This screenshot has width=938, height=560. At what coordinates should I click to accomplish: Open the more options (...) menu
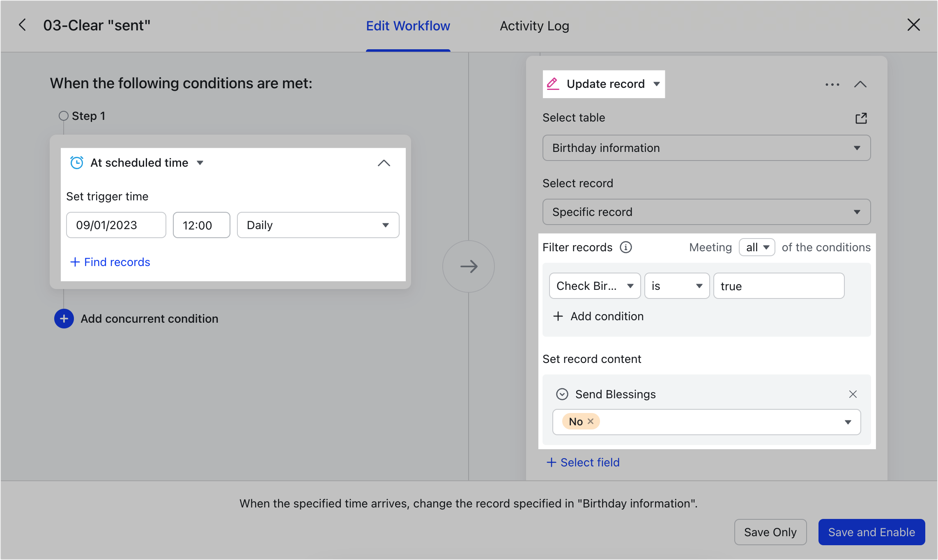click(832, 84)
